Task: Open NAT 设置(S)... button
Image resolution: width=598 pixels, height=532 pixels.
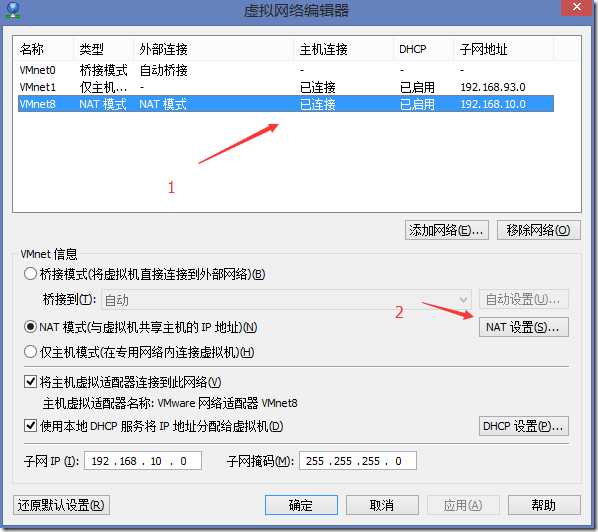Action: click(x=524, y=327)
